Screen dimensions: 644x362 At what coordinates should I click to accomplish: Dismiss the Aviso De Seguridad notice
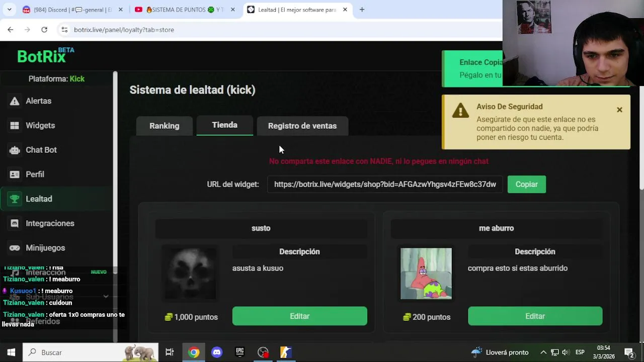(619, 110)
